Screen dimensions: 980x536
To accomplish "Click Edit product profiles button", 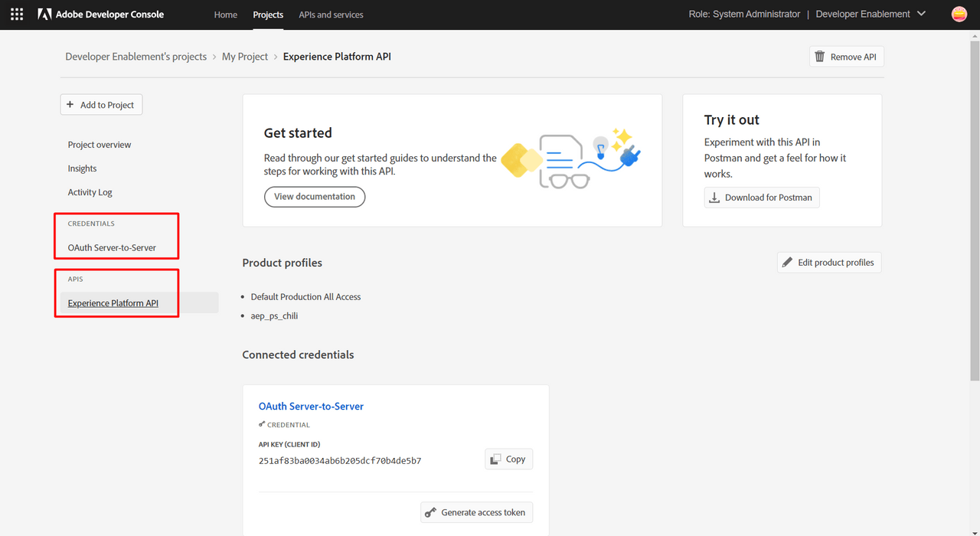I will click(829, 263).
